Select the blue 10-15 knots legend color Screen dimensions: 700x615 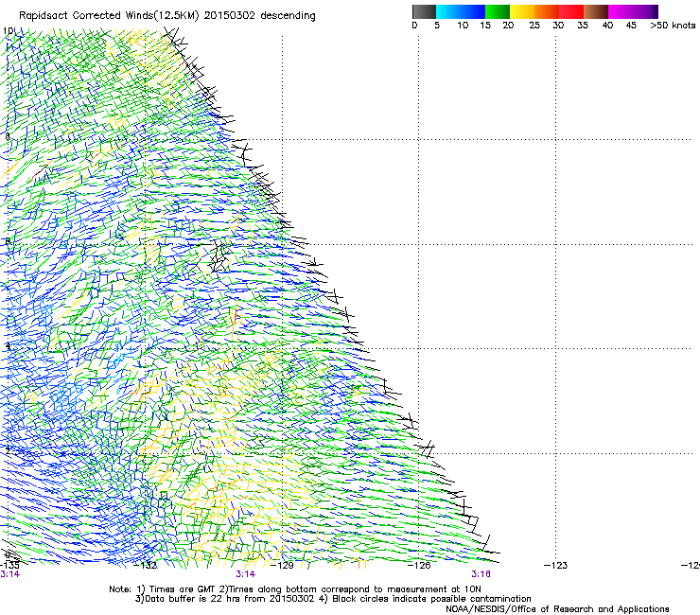473,11
